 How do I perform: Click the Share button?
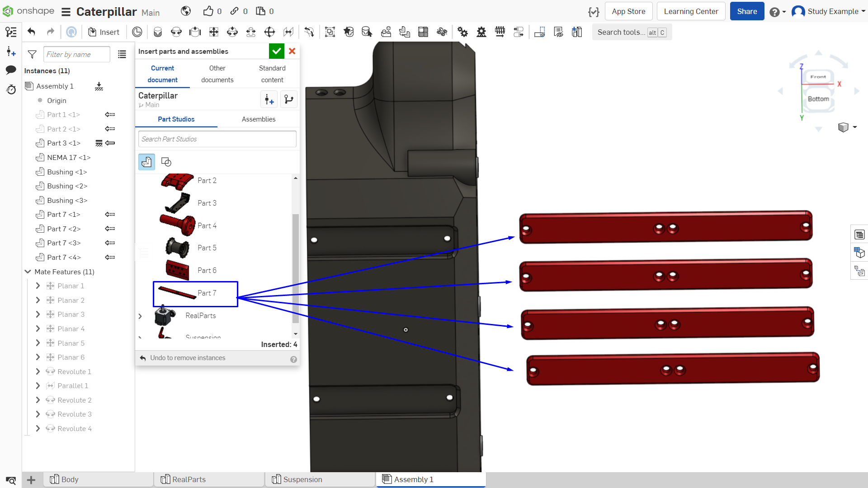(x=747, y=11)
